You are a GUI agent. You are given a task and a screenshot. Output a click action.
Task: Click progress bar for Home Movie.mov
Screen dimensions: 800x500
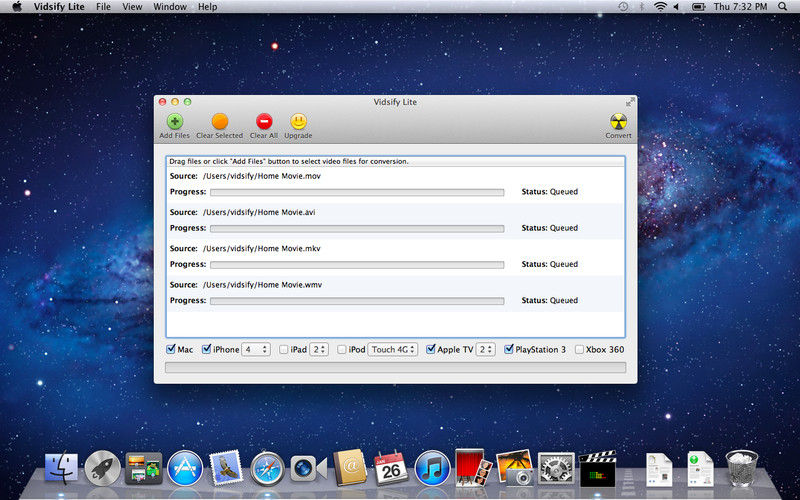click(357, 192)
